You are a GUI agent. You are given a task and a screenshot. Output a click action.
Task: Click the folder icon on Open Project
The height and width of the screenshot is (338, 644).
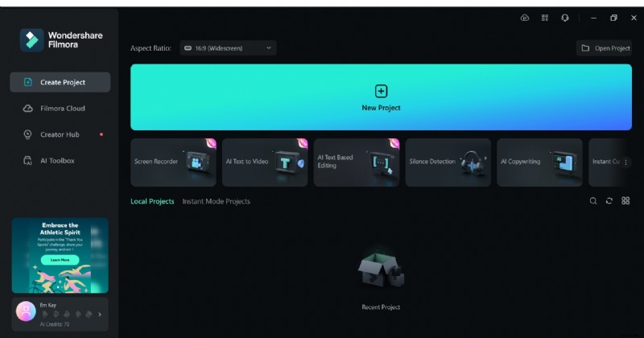click(585, 48)
